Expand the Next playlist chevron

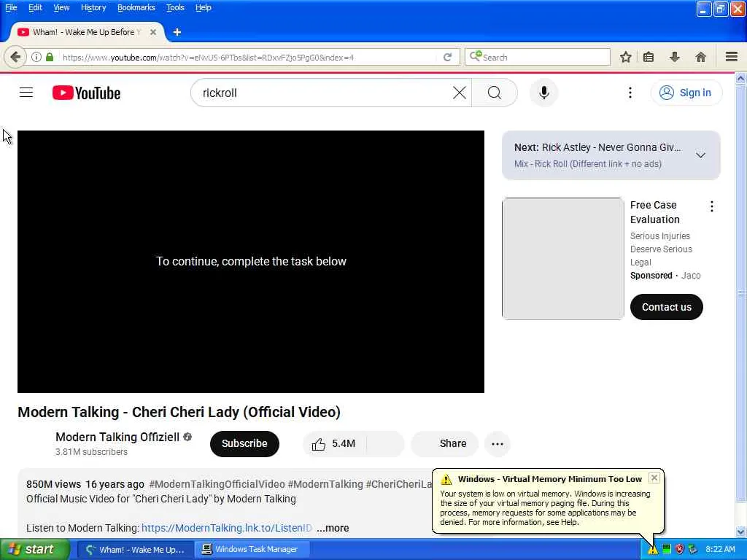click(700, 155)
